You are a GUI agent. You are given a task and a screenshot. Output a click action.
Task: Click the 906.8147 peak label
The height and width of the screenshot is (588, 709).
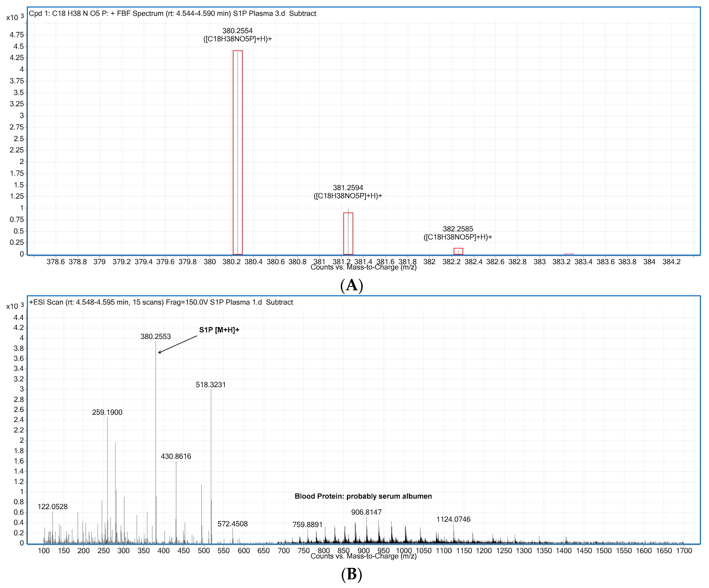pyautogui.click(x=366, y=512)
